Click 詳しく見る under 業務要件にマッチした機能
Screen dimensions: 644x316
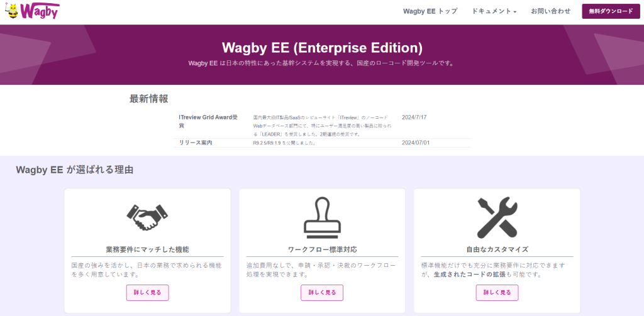[x=147, y=292]
